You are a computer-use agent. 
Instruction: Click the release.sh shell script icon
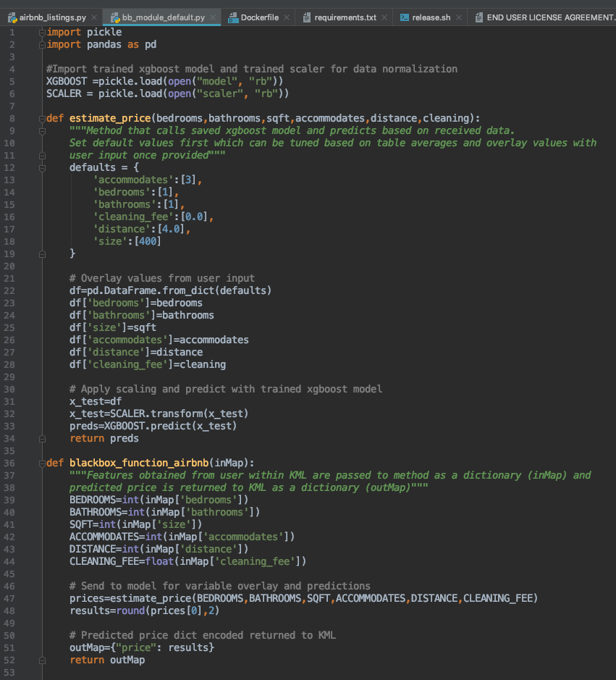tap(404, 17)
